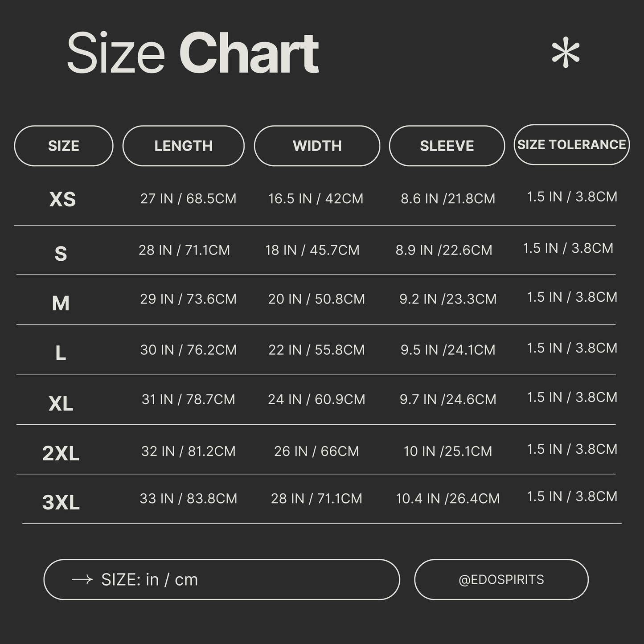Select the SIZE header pill
The image size is (644, 644).
pyautogui.click(x=64, y=146)
